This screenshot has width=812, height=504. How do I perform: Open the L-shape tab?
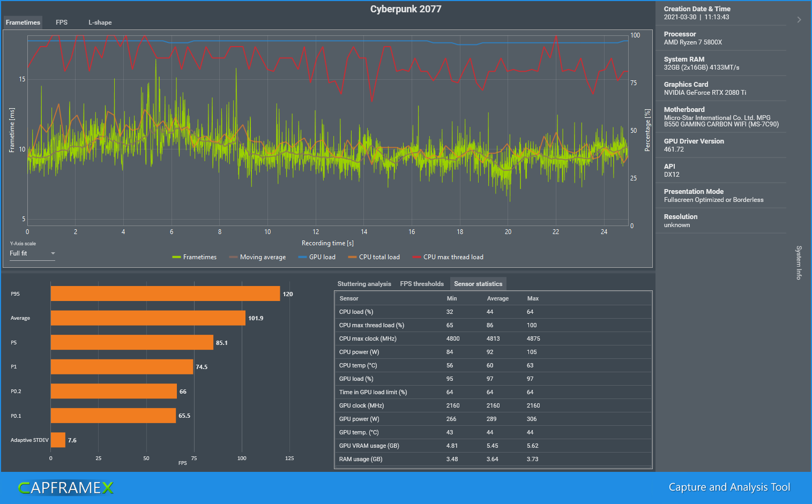click(100, 22)
